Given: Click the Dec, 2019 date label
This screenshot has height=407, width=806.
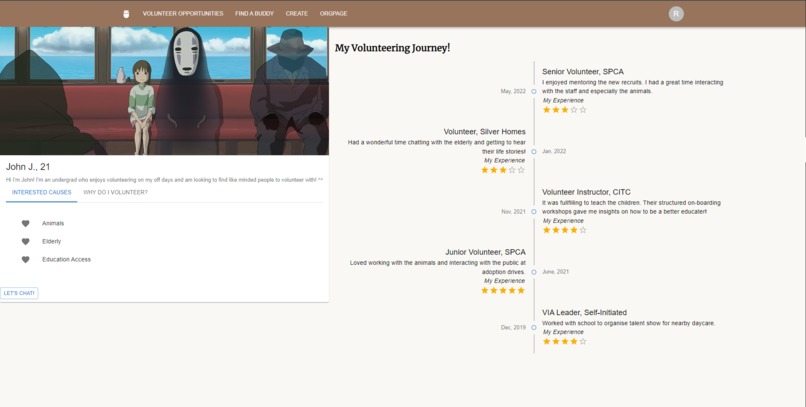Looking at the screenshot, I should point(513,327).
